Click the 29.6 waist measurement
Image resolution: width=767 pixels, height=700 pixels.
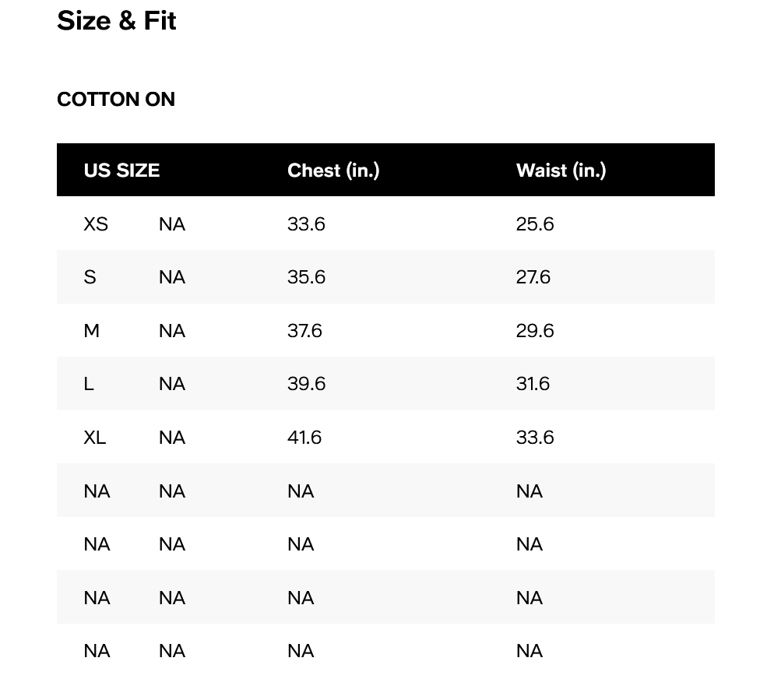(x=535, y=331)
